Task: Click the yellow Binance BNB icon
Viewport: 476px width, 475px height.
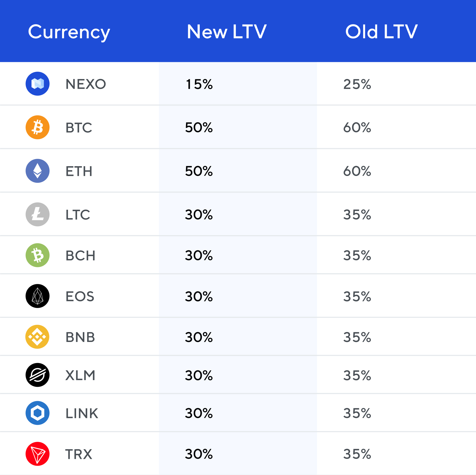Action: pos(37,337)
